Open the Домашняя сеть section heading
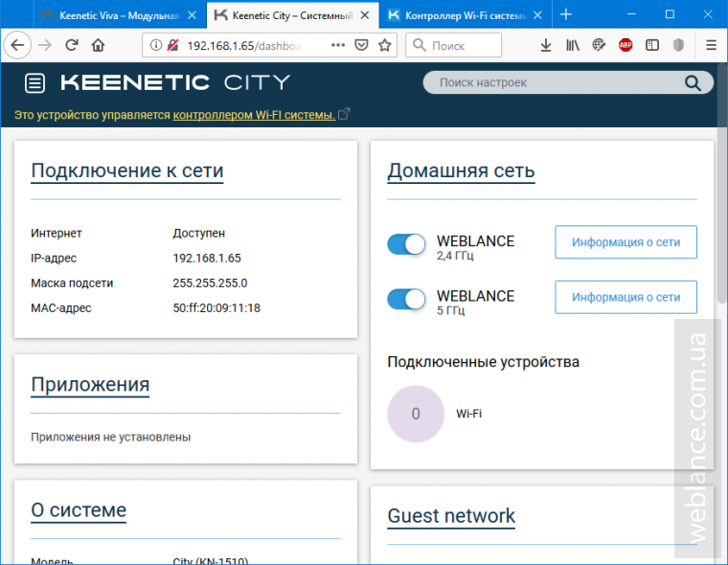The image size is (728, 565). (x=461, y=170)
